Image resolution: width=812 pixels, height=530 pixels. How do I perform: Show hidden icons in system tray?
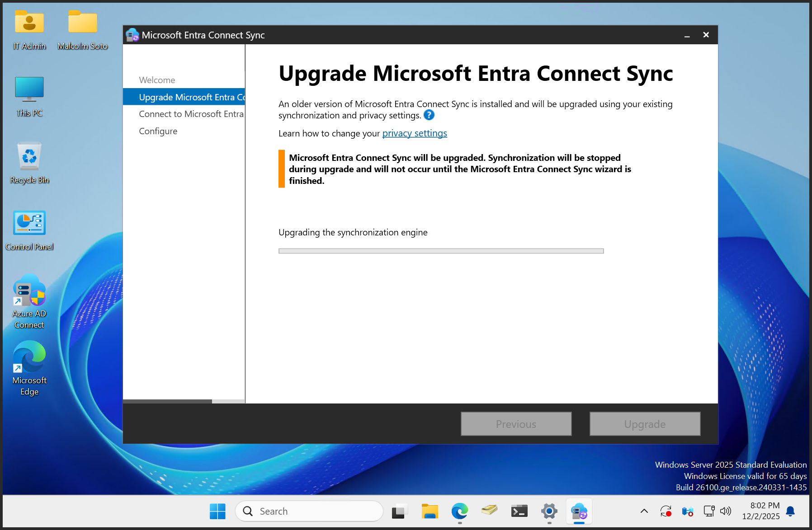click(644, 511)
